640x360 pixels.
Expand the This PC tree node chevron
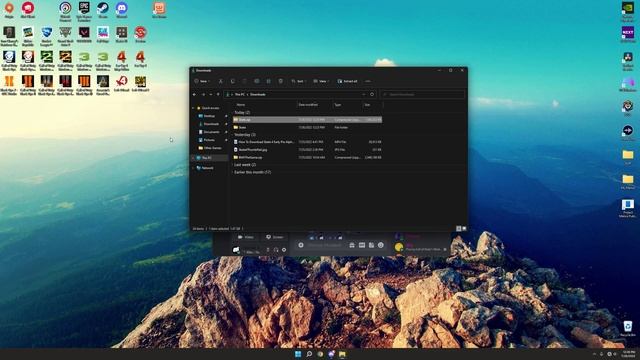coord(193,158)
